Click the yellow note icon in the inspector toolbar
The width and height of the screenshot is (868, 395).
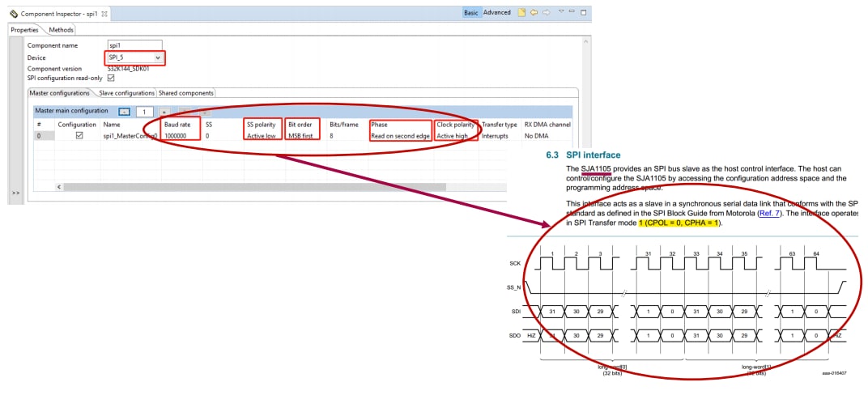click(x=522, y=13)
